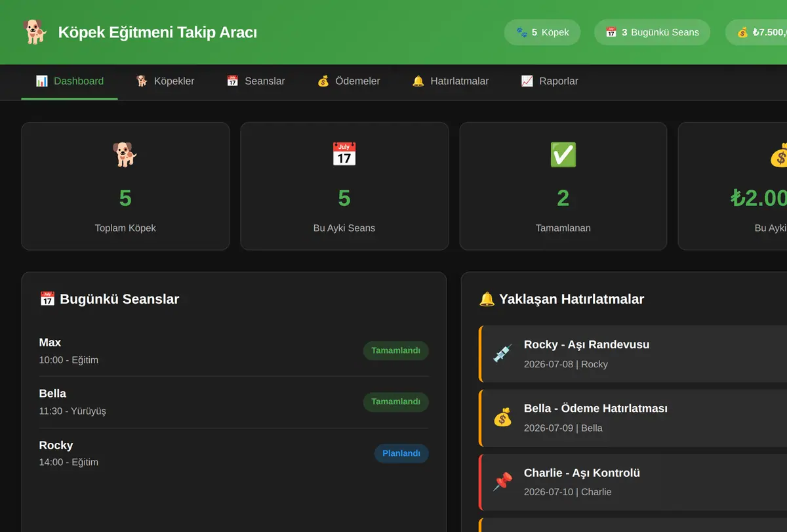Click the dog icon on the Köpekler tab

coord(142,81)
